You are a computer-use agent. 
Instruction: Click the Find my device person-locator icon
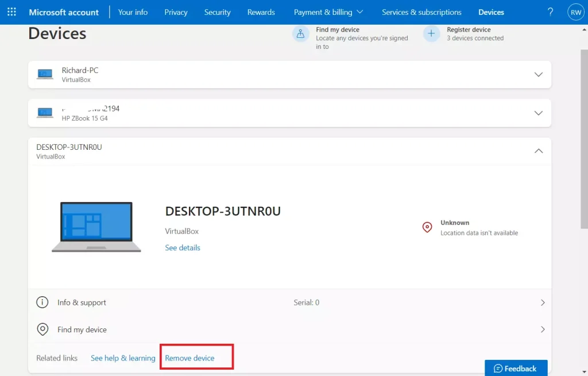301,34
